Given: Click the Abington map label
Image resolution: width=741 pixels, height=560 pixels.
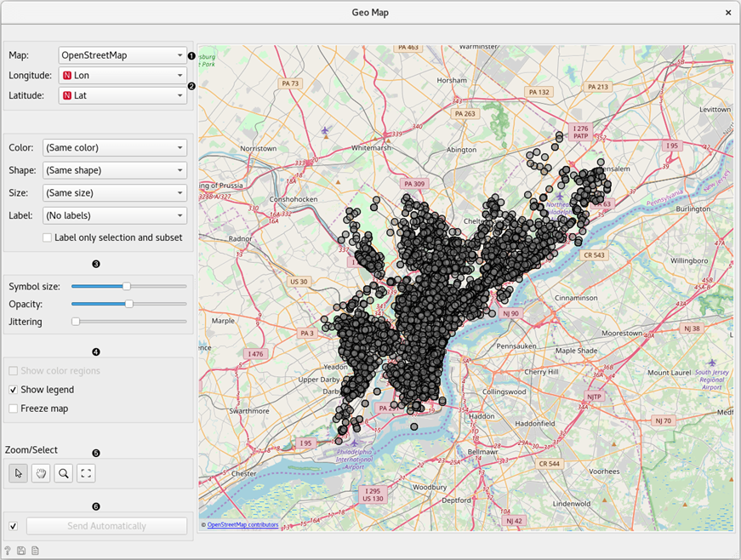Looking at the screenshot, I should 462,150.
